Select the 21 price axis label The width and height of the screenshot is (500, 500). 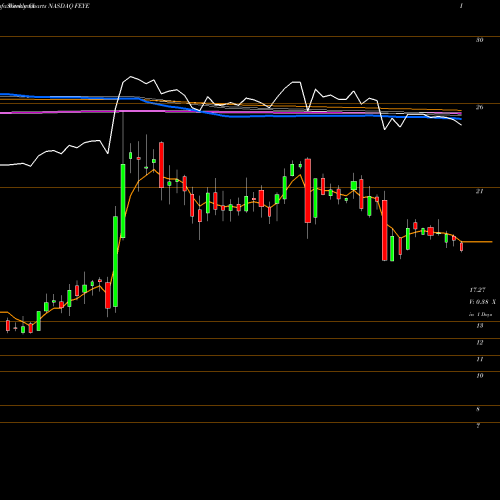point(479,191)
